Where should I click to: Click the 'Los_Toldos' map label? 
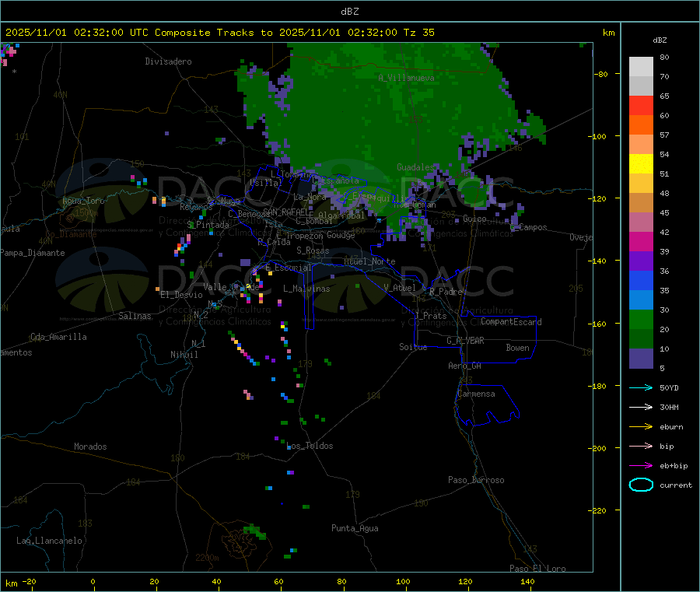(310, 446)
